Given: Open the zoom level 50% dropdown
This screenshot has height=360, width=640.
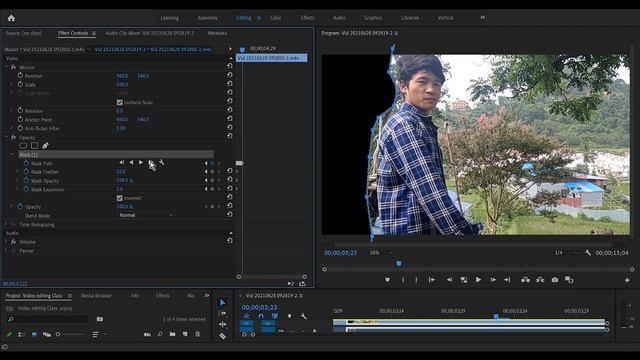Looking at the screenshot, I should tap(380, 253).
